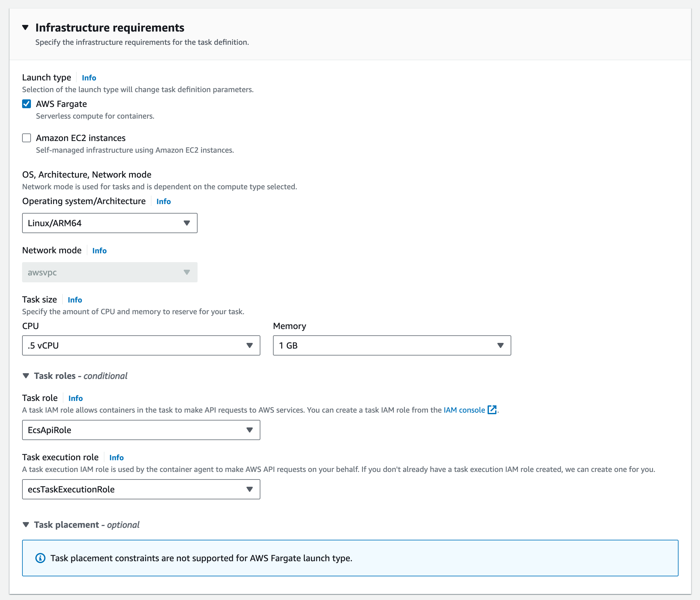Enable the Amazon EC2 instances checkbox
This screenshot has height=600, width=700.
(27, 138)
